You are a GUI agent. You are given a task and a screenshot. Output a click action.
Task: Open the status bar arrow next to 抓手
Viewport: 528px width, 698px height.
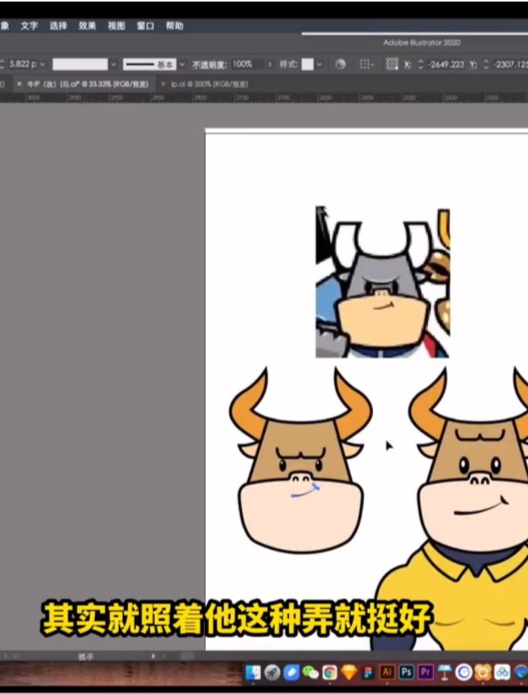[153, 656]
